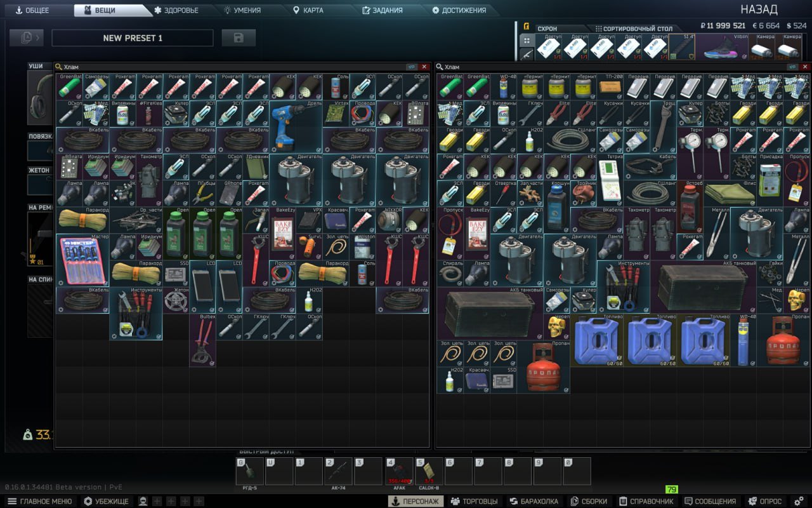Viewport: 812px width, 508px height.
Task: Click the save preset floppy icon
Action: pos(239,38)
